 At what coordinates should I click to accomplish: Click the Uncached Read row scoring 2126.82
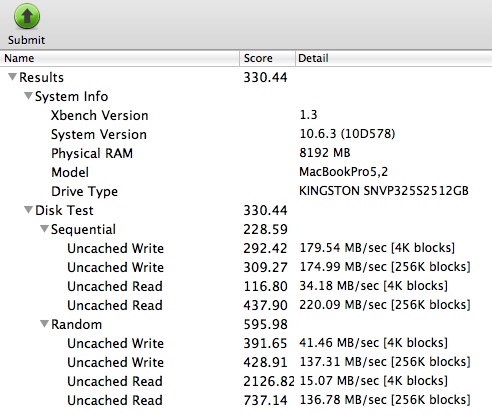pyautogui.click(x=246, y=381)
